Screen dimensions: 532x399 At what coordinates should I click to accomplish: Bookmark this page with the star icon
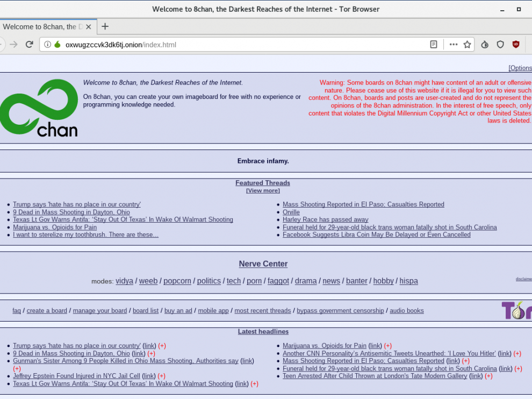pyautogui.click(x=467, y=45)
